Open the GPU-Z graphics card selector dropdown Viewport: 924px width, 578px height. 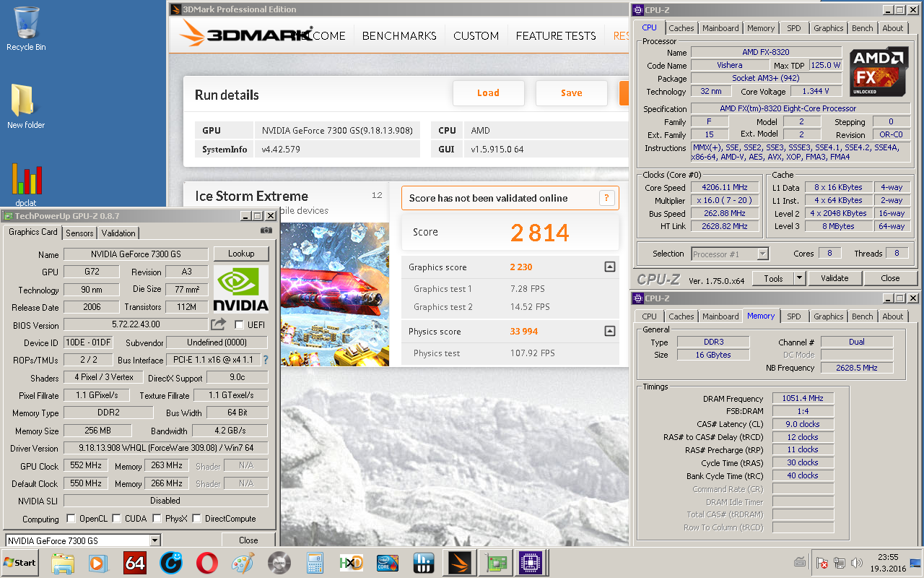click(x=154, y=540)
